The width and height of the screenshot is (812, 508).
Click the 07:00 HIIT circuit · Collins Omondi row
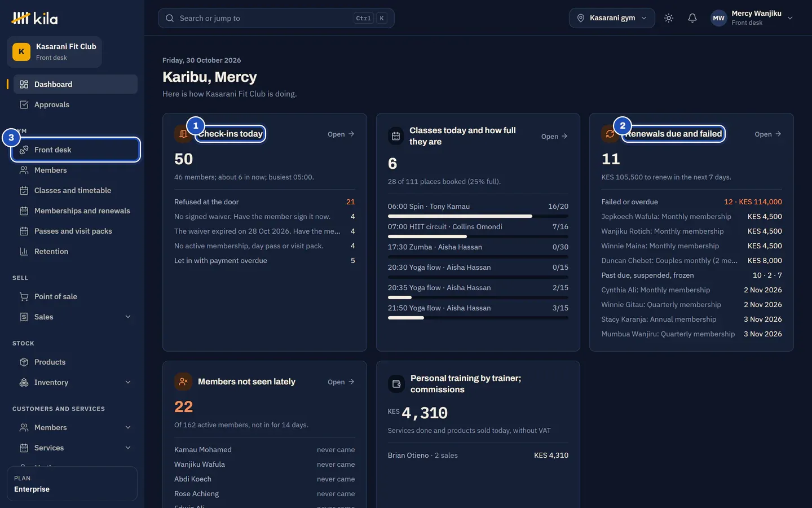(x=478, y=226)
